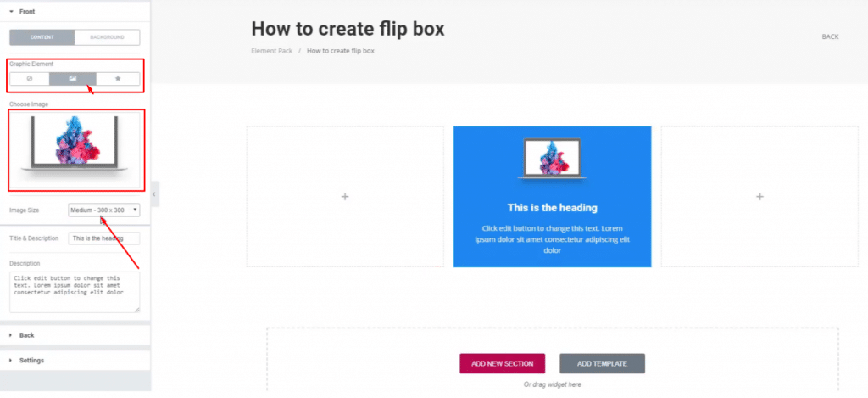Open the Image Size dropdown
This screenshot has width=868, height=398.
point(104,210)
